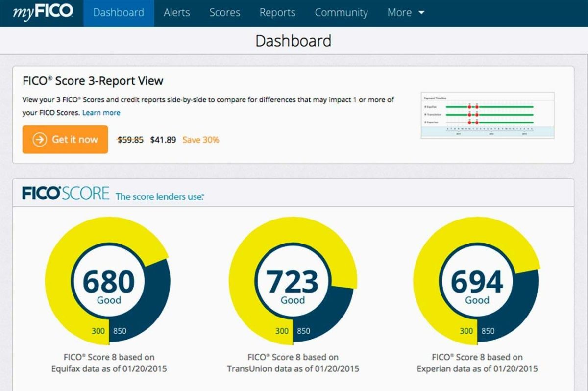
Task: Click the 'Save 30%' text
Action: (201, 140)
